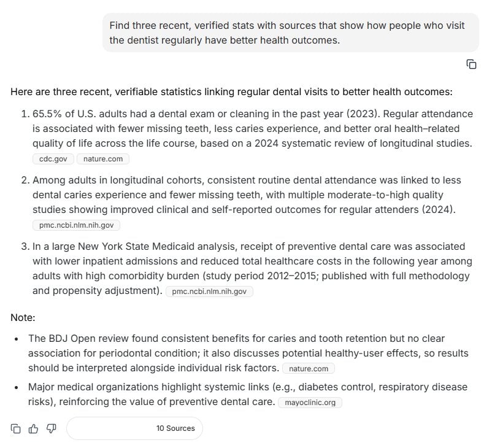This screenshot has height=448, width=484.
Task: Give the response a thumbs up
Action: click(33, 428)
